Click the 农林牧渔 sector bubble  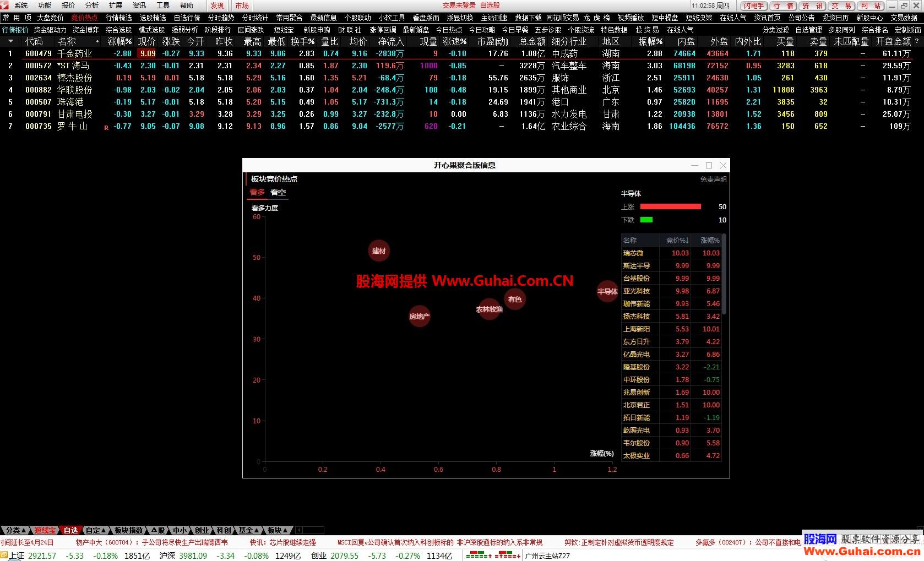[x=489, y=309]
